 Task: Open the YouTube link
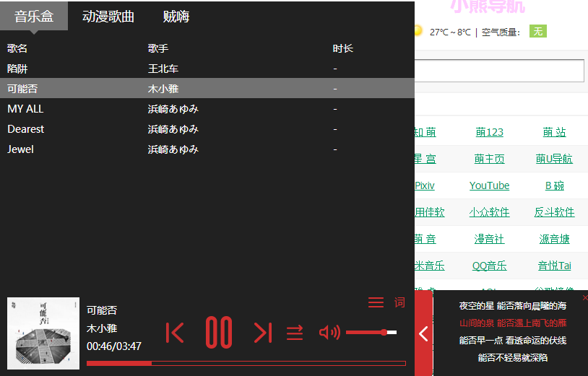[489, 185]
